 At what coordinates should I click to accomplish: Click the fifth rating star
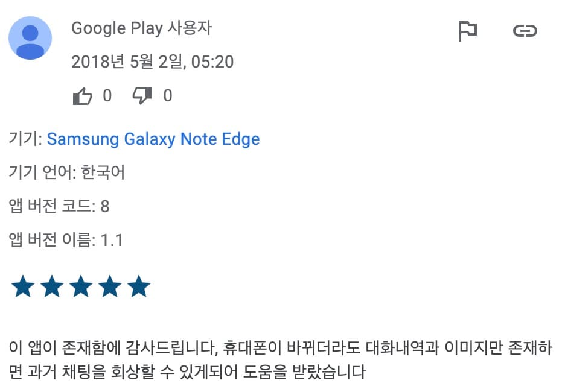(138, 287)
